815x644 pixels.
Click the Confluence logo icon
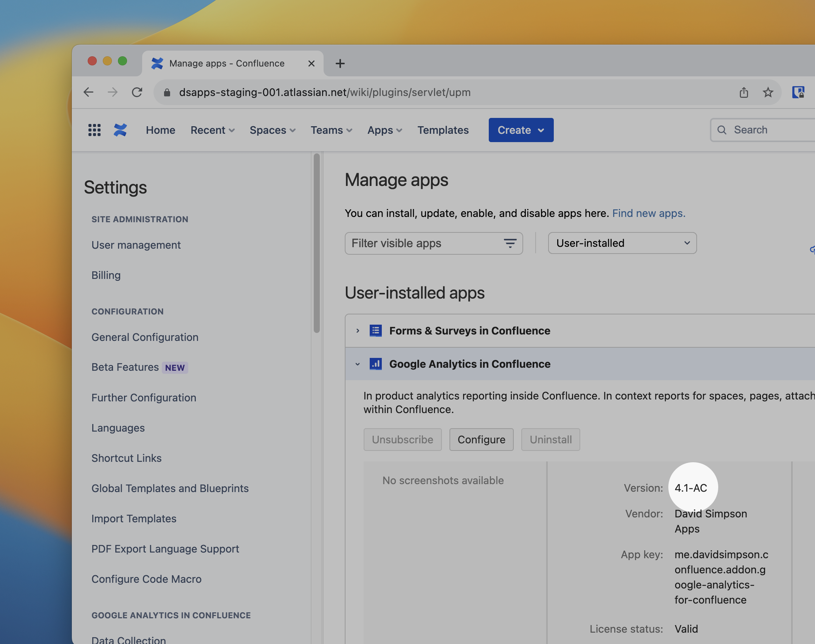[120, 130]
